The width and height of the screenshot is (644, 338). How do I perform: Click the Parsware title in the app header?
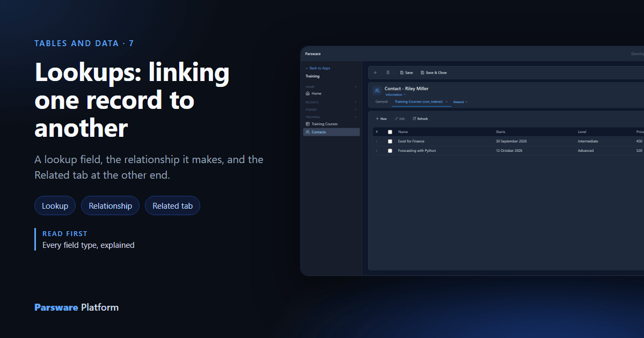[x=312, y=54]
